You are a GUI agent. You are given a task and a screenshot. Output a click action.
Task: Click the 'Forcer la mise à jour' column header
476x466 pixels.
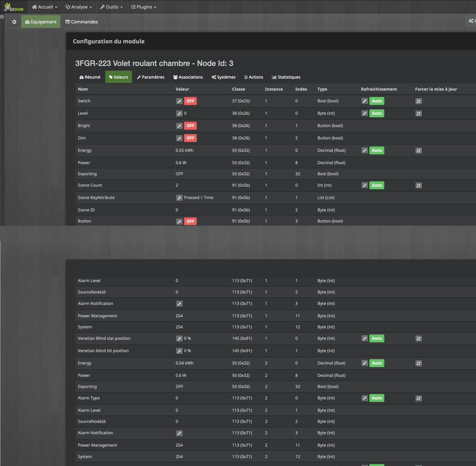tap(436, 89)
